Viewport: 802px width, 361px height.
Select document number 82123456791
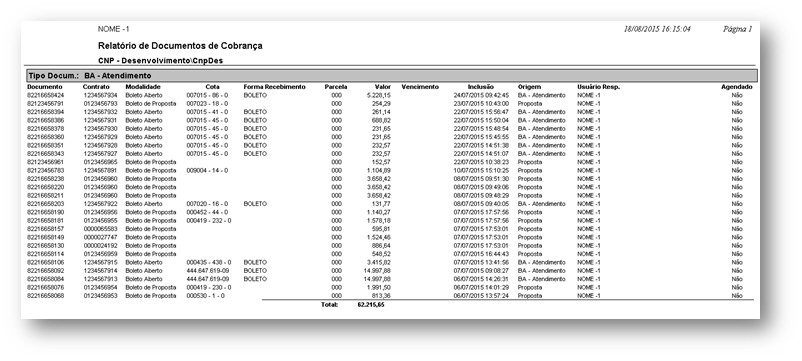click(46, 103)
